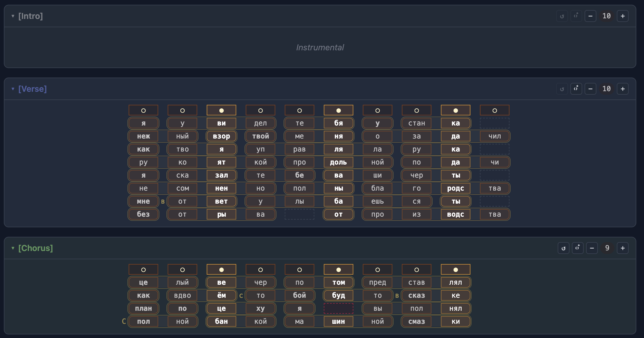Click the reset icon in Verse section
Screen dimensions: 644x338
(562, 89)
